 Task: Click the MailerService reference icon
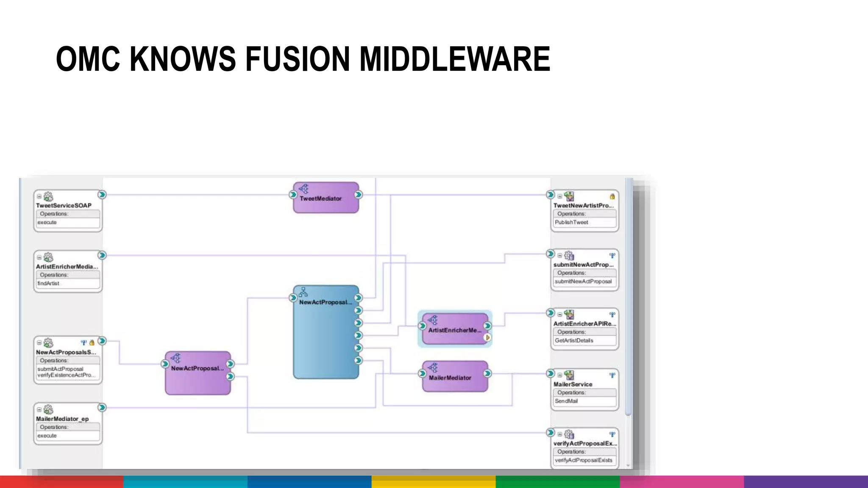[569, 375]
